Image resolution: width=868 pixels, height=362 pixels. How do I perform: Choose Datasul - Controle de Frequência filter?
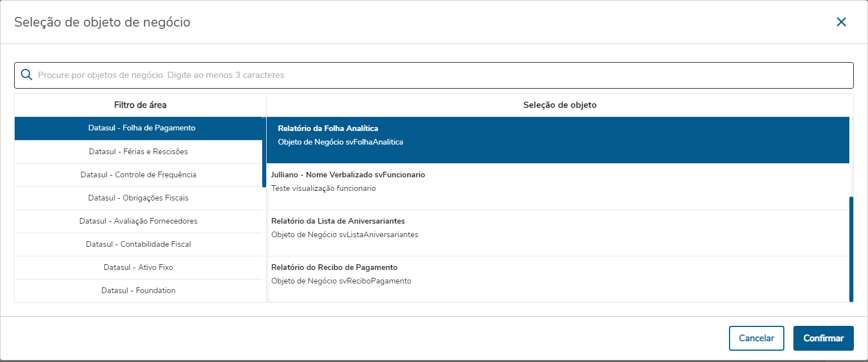[x=138, y=175]
